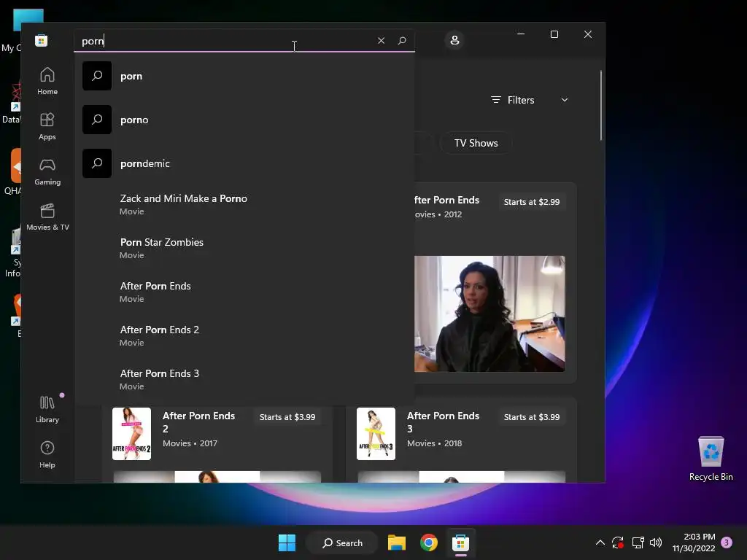Screen dimensions: 747x560
Task: Select 'porno' search suggestion
Action: click(x=244, y=120)
